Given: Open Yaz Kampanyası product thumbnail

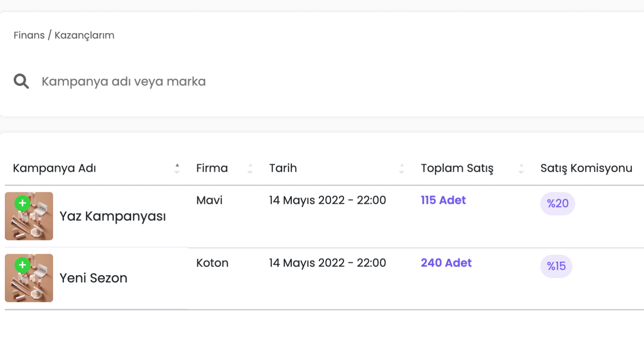Looking at the screenshot, I should click(29, 216).
